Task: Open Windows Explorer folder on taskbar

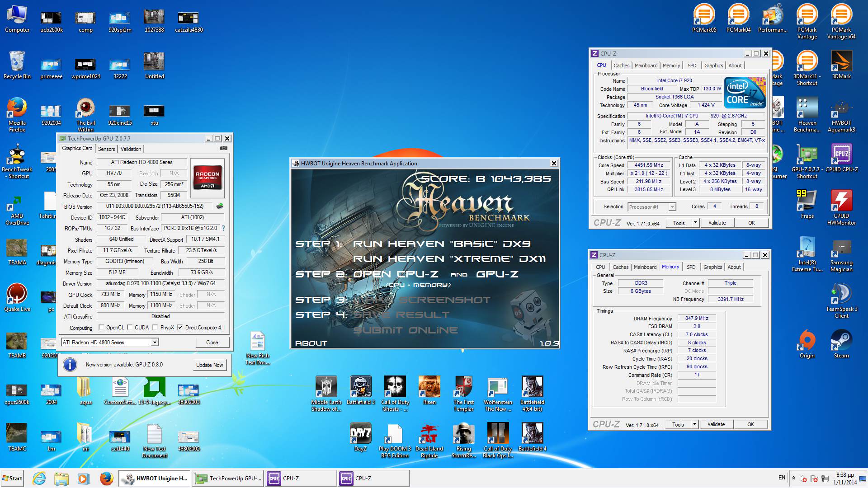Action: click(61, 478)
